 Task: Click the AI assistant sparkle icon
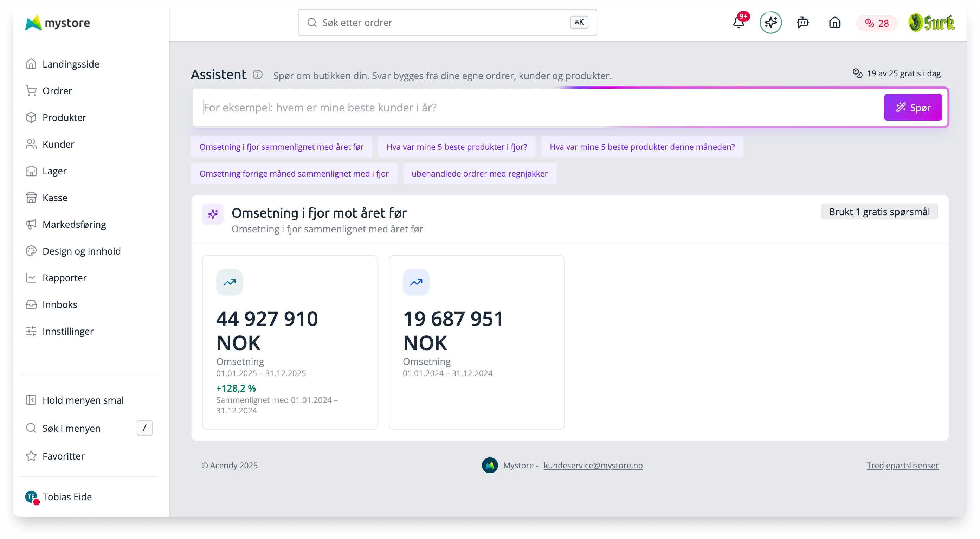point(771,23)
